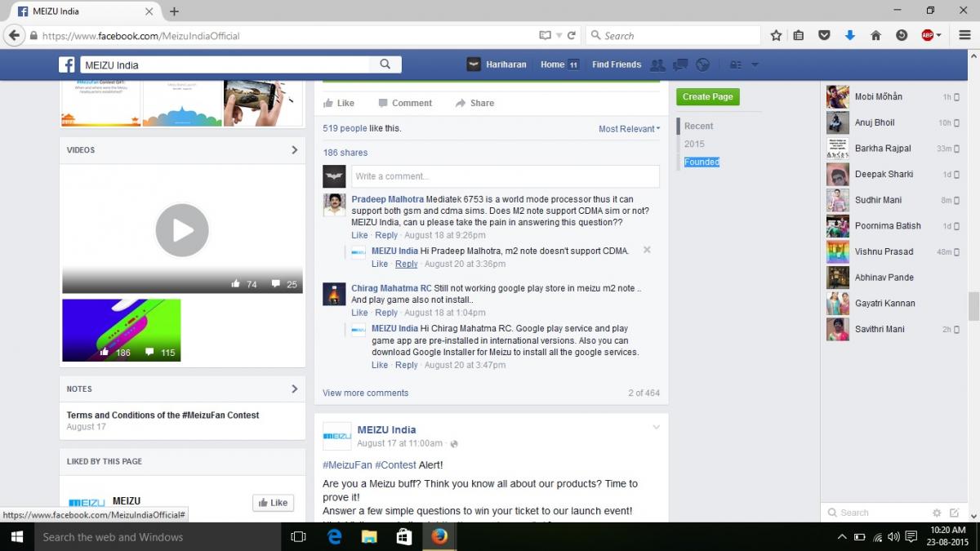Jump to 2015 in timeline
The width and height of the screenshot is (980, 551).
coord(694,144)
